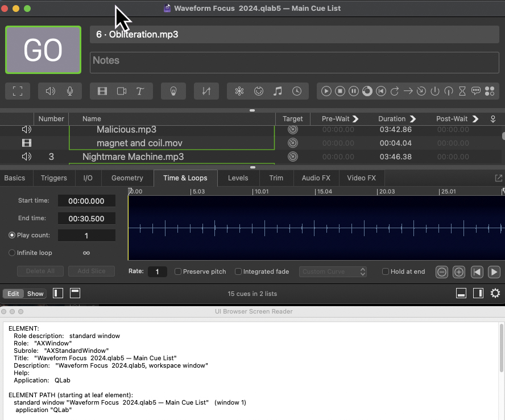Add a Text cue from toolbar
This screenshot has width=505, height=420.
[x=140, y=91]
